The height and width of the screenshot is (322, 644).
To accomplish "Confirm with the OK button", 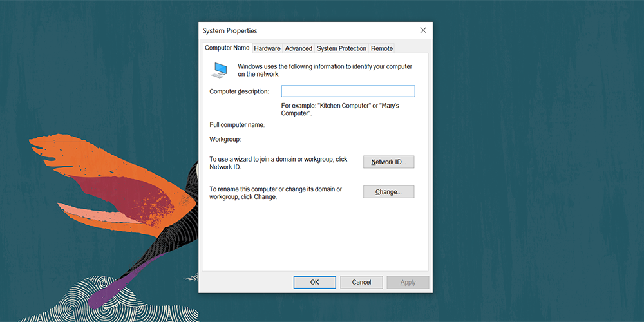I will click(315, 282).
